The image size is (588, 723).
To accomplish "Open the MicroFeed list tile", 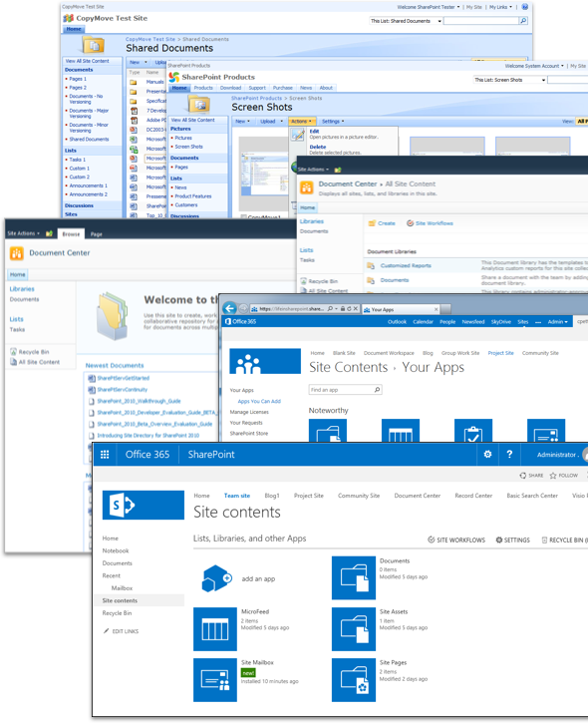I will click(x=215, y=629).
